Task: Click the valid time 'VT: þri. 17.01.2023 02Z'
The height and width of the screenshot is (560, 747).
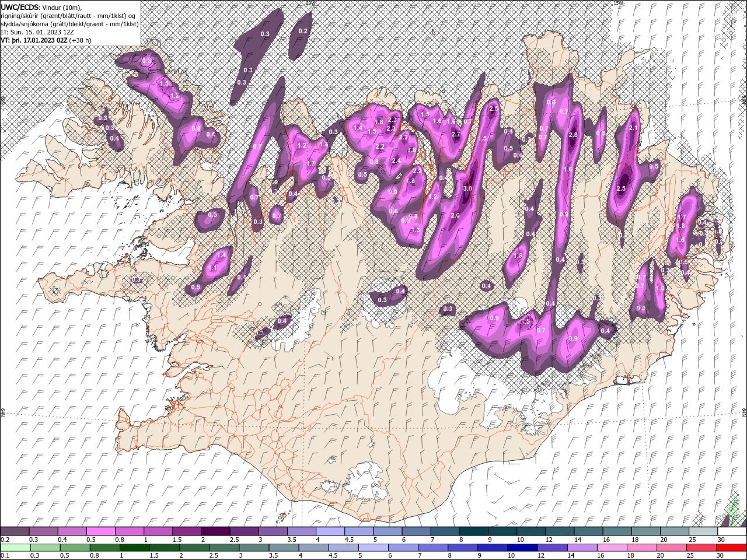Action: point(34,40)
